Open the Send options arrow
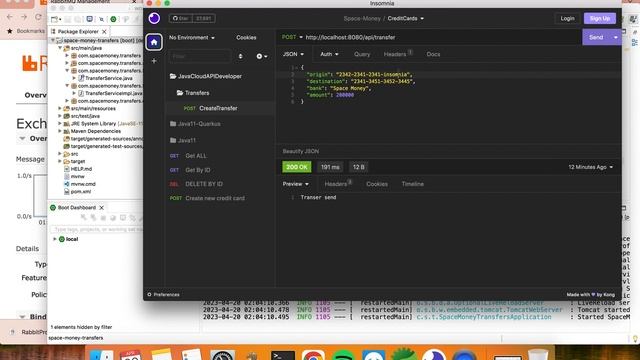Screen dimensions: 640x360 (616, 37)
